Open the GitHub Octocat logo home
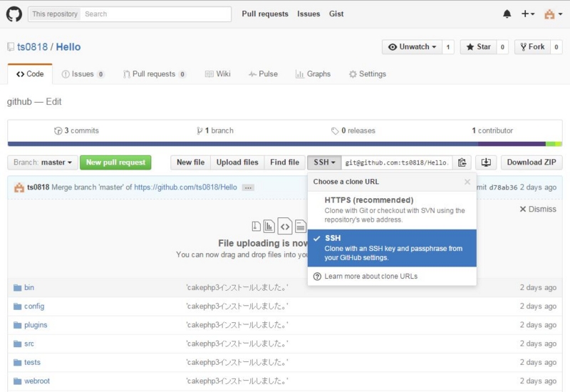The image size is (570, 392). coord(14,14)
